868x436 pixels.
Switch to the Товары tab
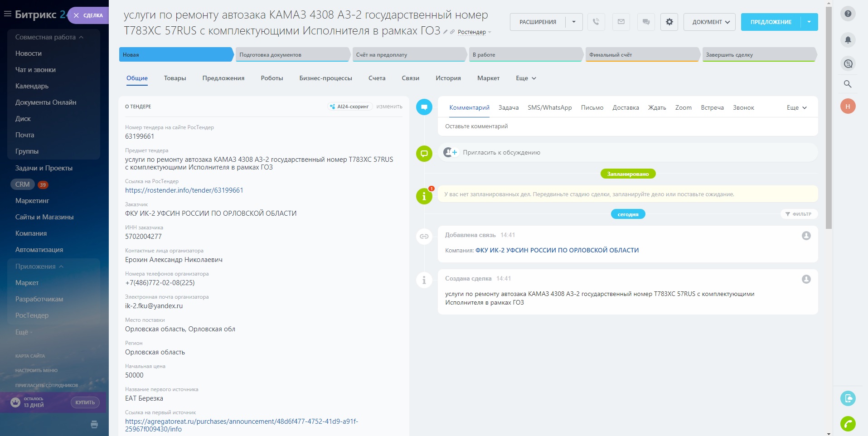point(175,78)
